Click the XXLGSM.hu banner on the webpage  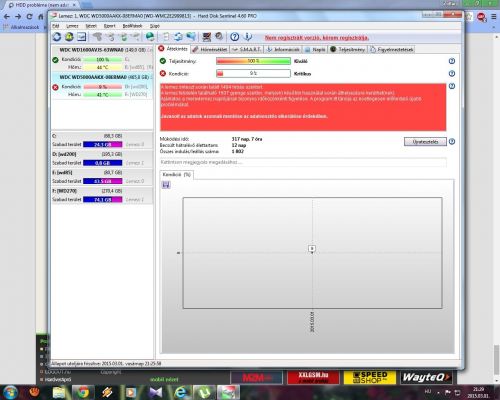tap(313, 378)
